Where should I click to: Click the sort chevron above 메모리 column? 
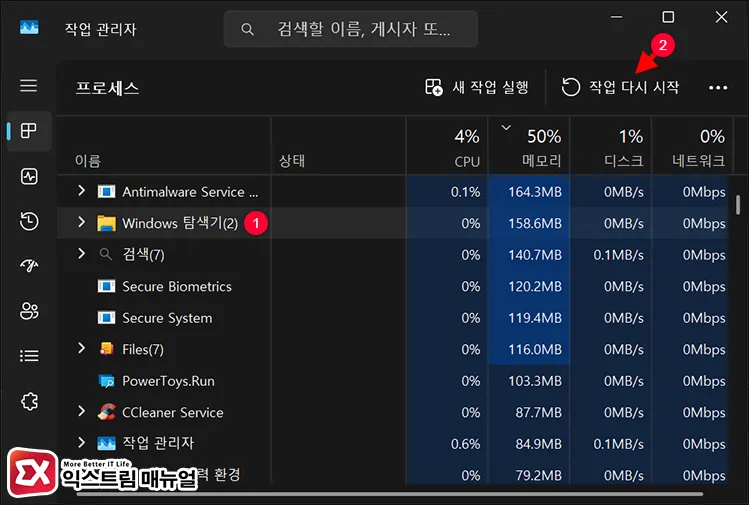pos(506,127)
